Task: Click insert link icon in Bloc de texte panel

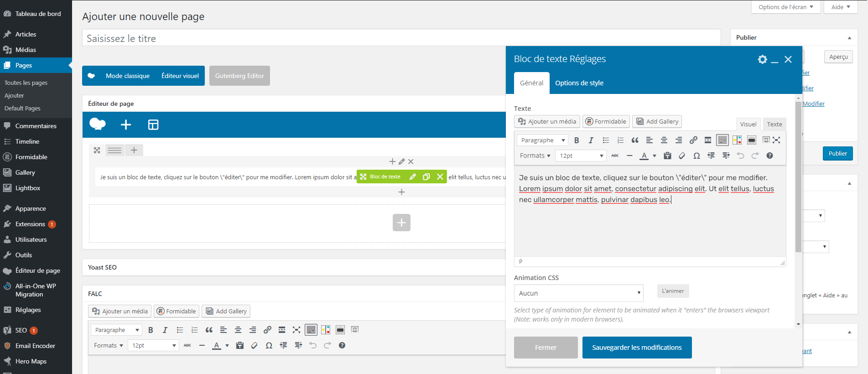Action: click(693, 140)
